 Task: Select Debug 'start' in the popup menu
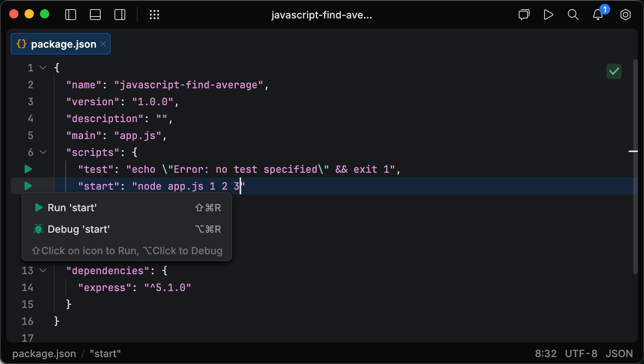coord(78,229)
